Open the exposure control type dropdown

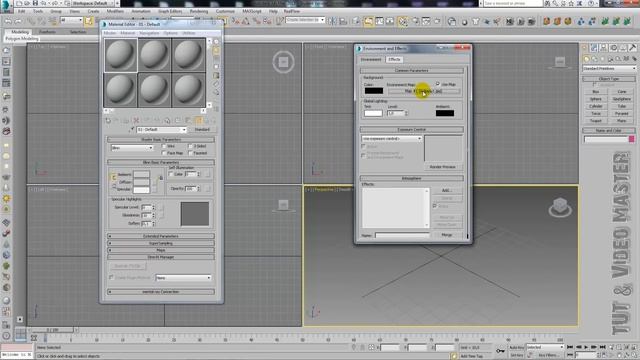point(391,139)
